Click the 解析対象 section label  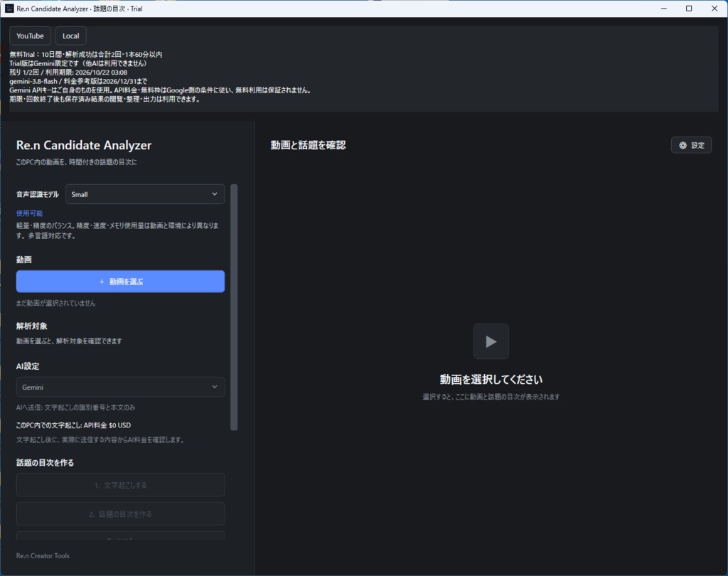pos(31,326)
